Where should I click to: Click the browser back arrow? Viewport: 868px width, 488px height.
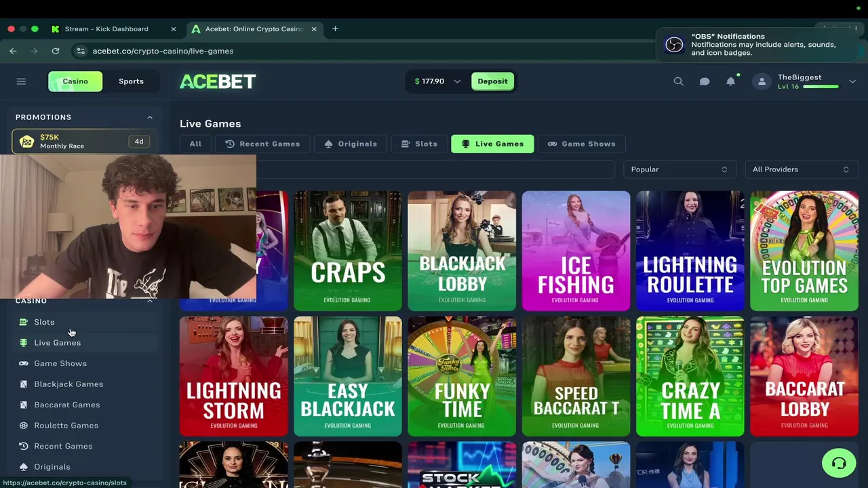[13, 51]
